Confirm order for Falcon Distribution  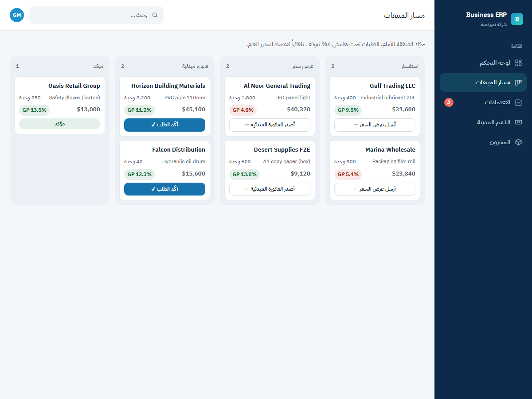164,189
